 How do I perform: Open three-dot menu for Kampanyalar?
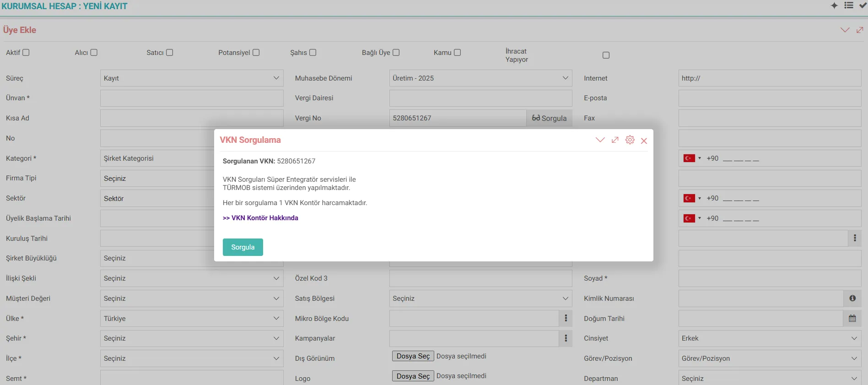(566, 338)
